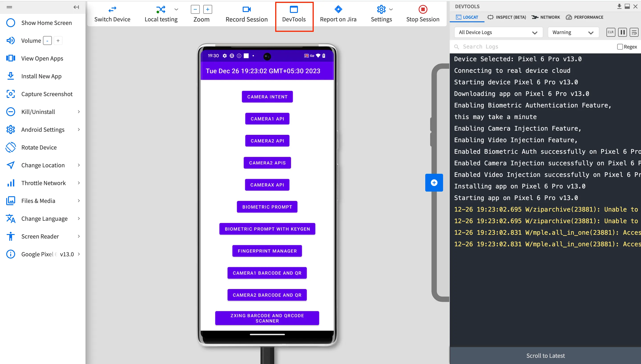
Task: Tap the BIOMETRIC PROMPT button
Action: pyautogui.click(x=267, y=207)
